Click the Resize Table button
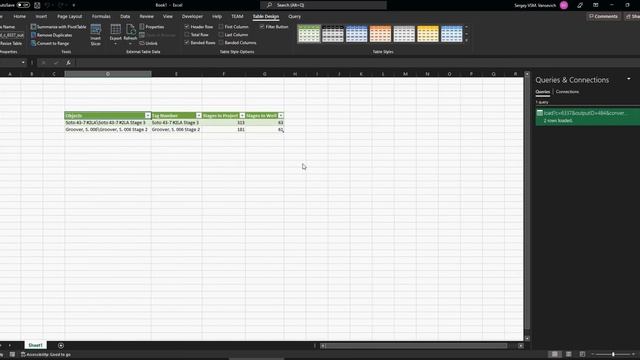640x360 pixels. click(11, 43)
